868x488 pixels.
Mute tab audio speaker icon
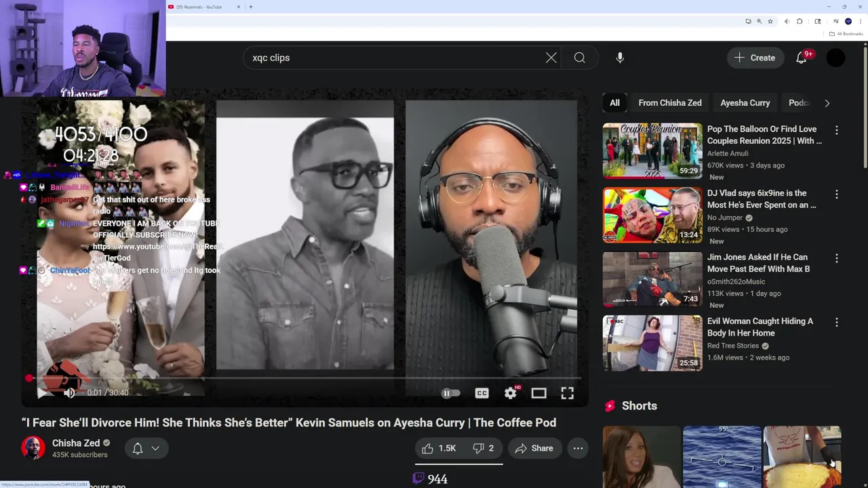787,22
